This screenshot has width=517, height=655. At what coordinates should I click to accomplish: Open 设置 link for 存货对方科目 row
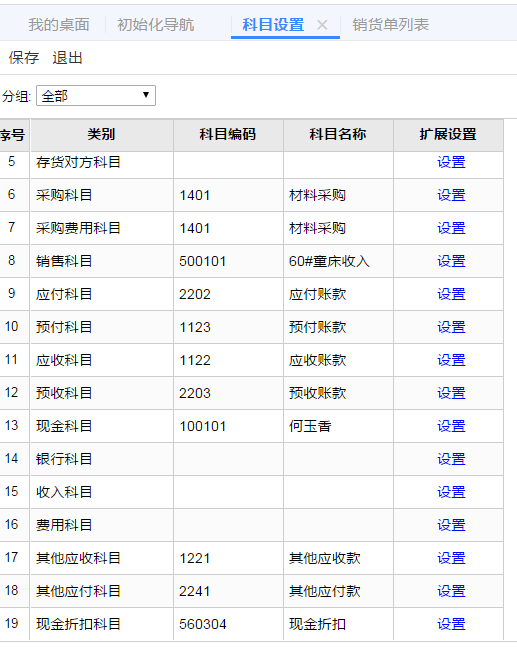point(451,162)
